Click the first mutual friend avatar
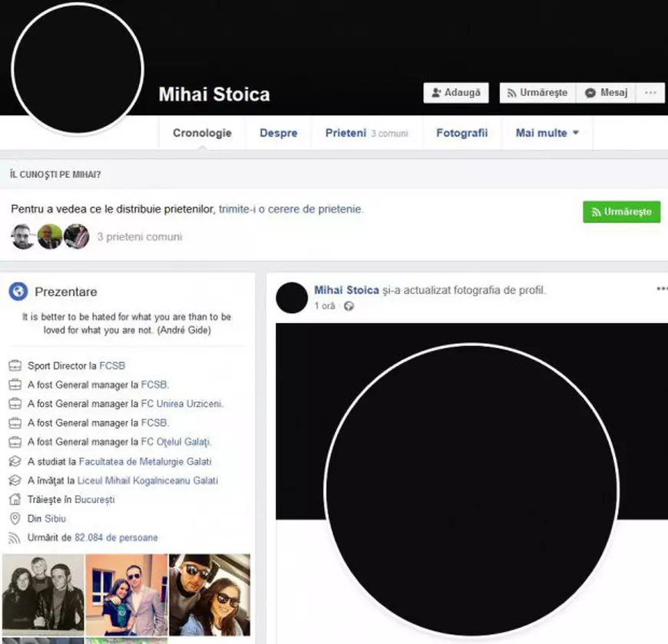The width and height of the screenshot is (668, 644). [x=23, y=236]
